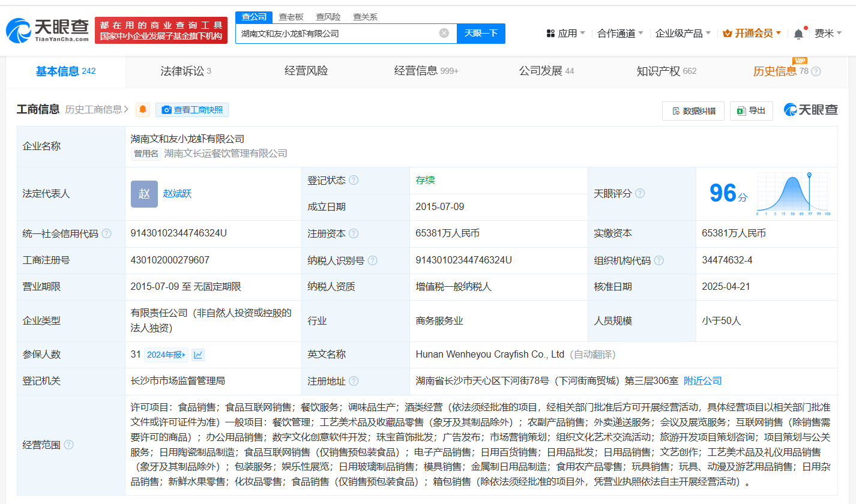
Task: Switch to the 法律诉讼 tab
Action: 185,71
